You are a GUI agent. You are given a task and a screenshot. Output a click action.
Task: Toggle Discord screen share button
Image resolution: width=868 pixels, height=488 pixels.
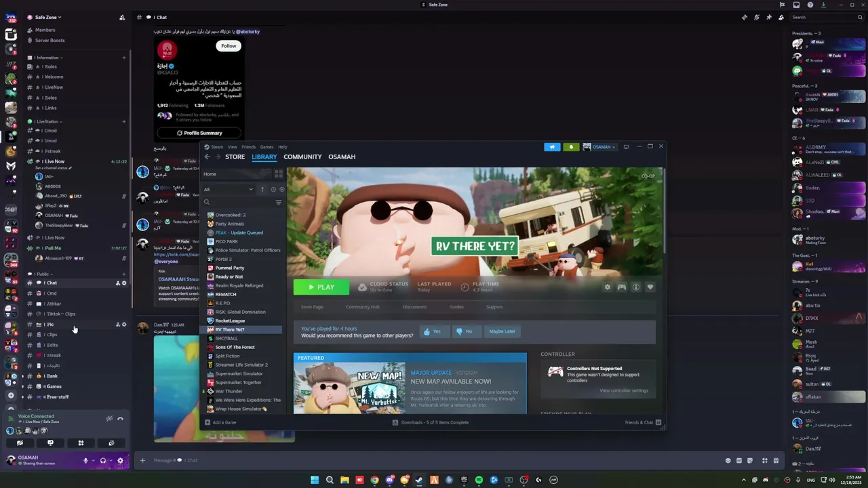(50, 443)
